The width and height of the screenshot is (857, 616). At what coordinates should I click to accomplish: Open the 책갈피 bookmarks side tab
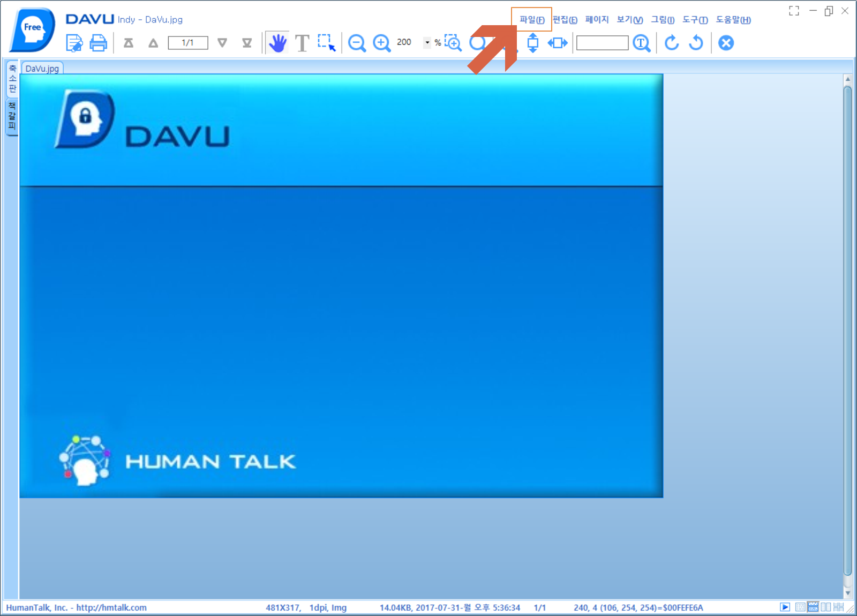(12, 116)
